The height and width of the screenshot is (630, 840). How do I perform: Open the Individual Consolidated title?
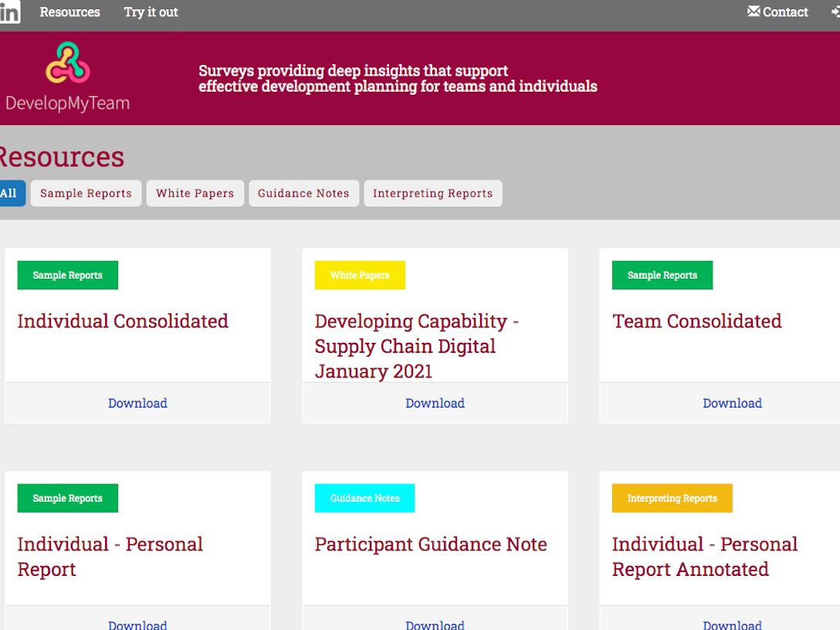123,321
